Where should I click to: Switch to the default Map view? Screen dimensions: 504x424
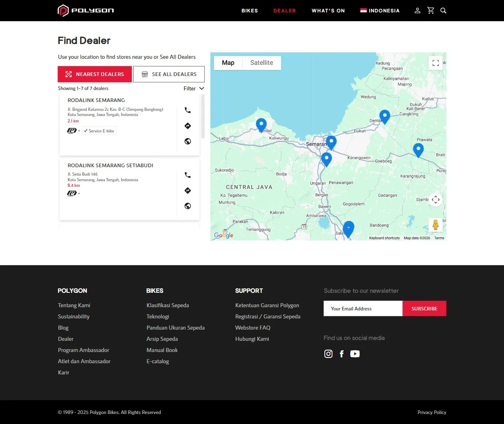coord(228,63)
